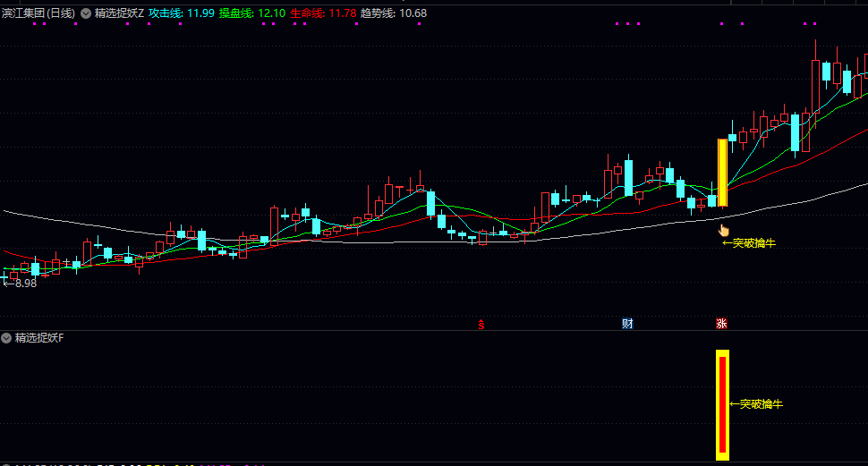
Task: Click the yellow-red signal bar in lower panel
Action: (722, 405)
